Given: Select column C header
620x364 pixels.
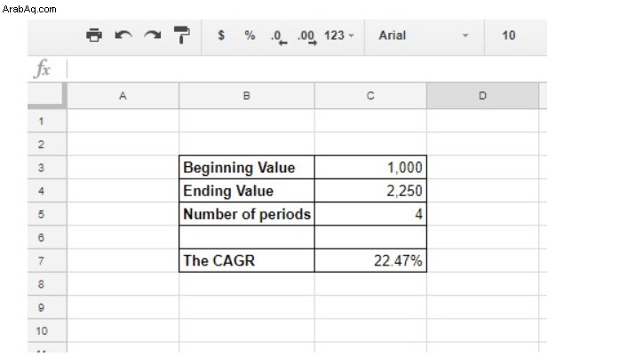Looking at the screenshot, I should pyautogui.click(x=370, y=96).
